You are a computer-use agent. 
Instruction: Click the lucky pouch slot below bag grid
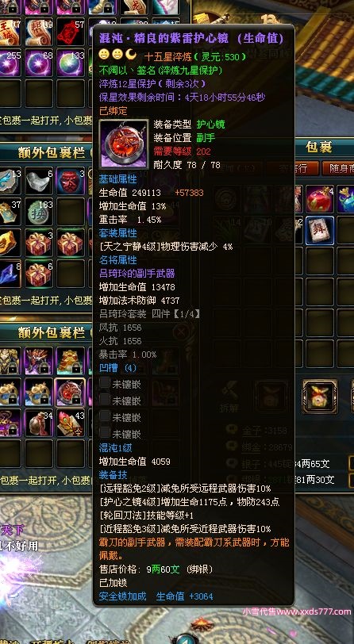click(x=319, y=397)
